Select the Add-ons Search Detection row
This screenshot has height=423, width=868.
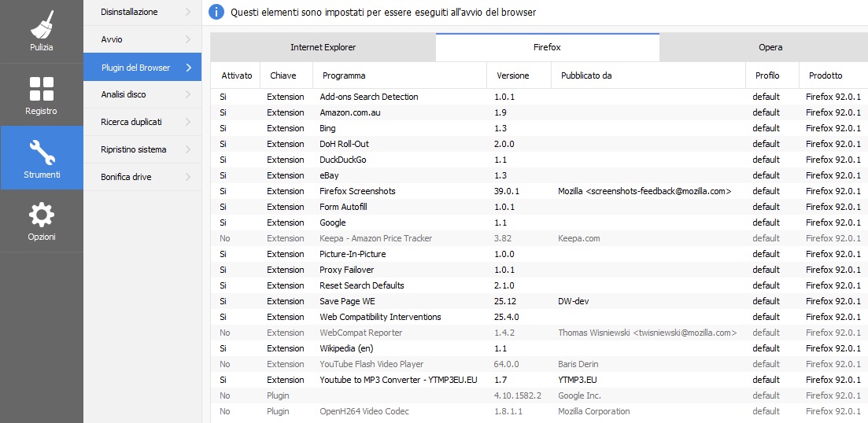point(539,97)
